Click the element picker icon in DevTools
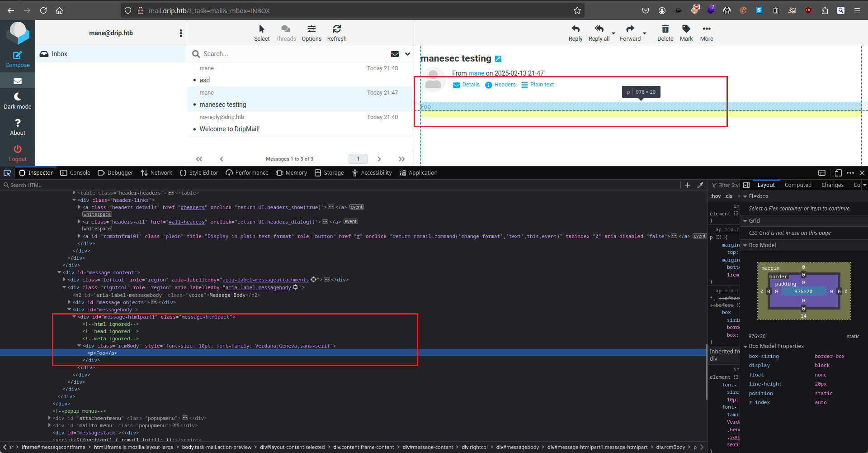Screen dimensions: 868x453 (x=7, y=173)
